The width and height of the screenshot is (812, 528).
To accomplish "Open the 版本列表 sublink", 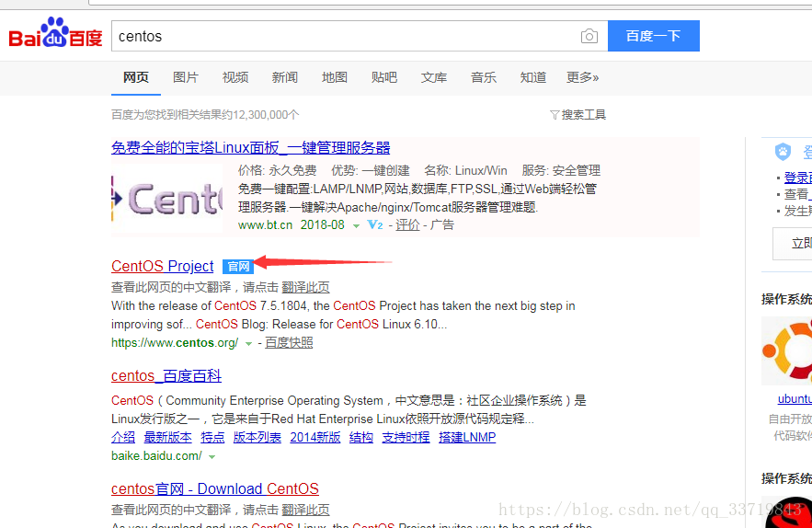I will click(257, 437).
